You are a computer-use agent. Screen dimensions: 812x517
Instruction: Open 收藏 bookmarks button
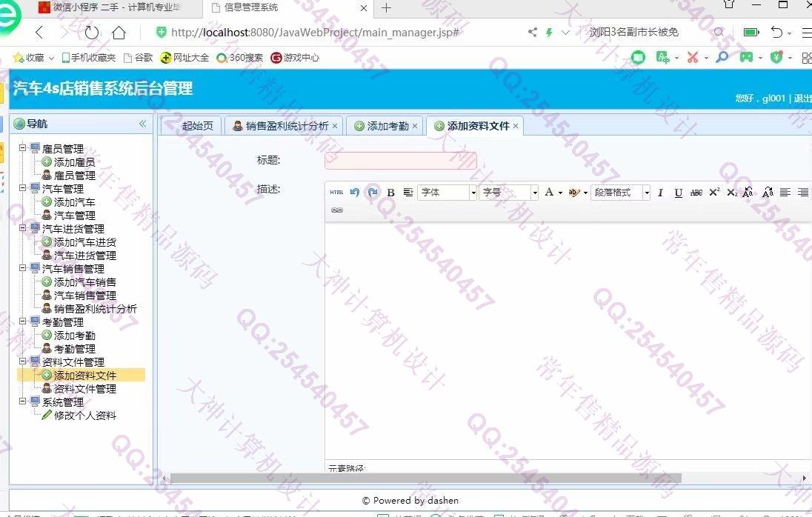(x=33, y=58)
